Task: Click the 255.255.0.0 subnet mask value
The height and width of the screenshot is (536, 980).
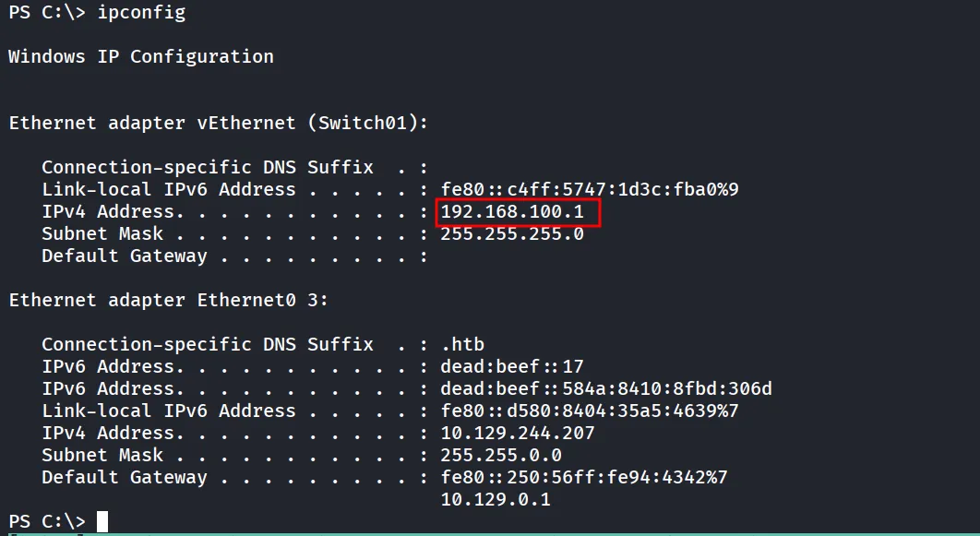Action: (x=501, y=455)
